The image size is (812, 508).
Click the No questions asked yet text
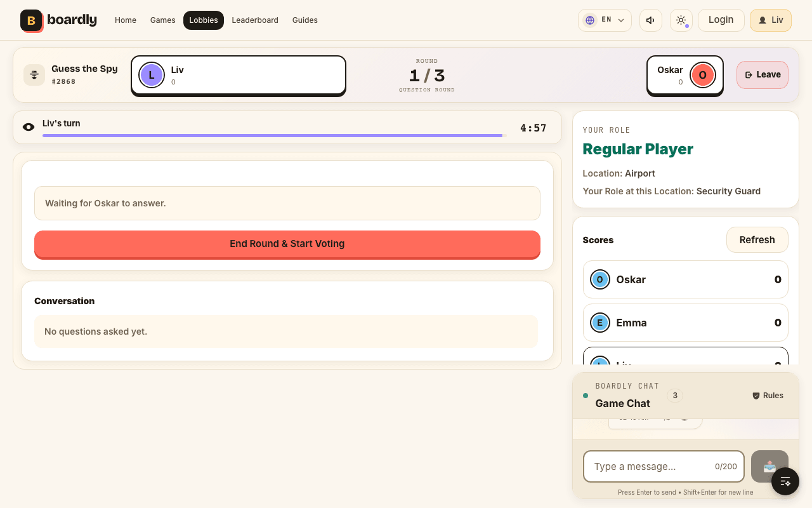point(96,331)
